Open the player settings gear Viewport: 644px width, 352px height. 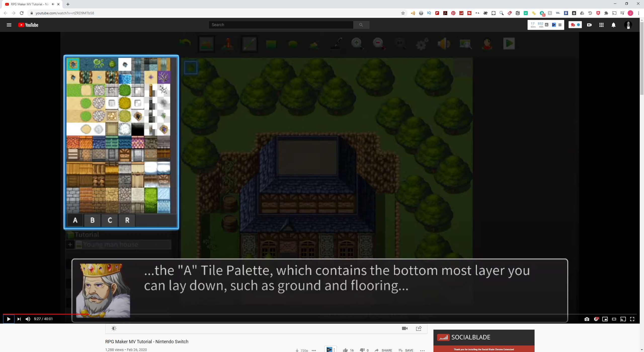point(596,319)
